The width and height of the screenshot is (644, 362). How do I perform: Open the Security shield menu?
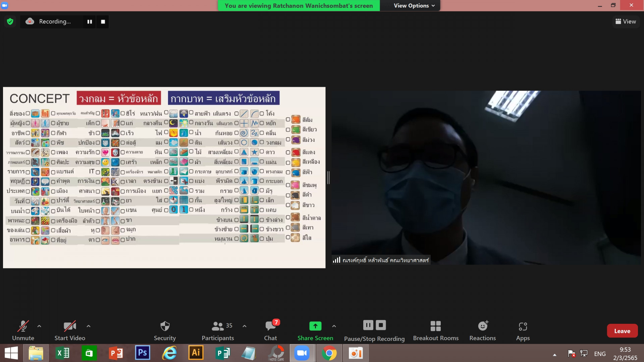165,330
